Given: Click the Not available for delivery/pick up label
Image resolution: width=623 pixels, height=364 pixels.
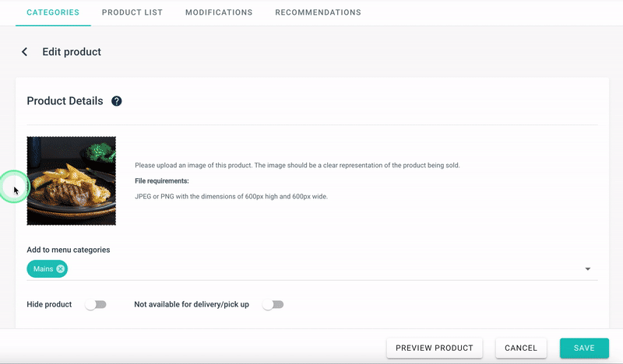Looking at the screenshot, I should (x=192, y=305).
